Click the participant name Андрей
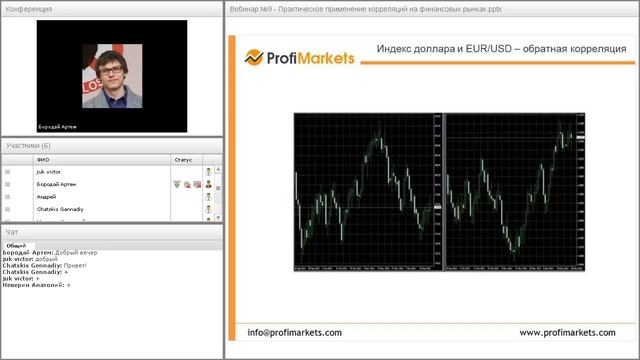Image resolution: width=640 pixels, height=360 pixels. pos(46,197)
